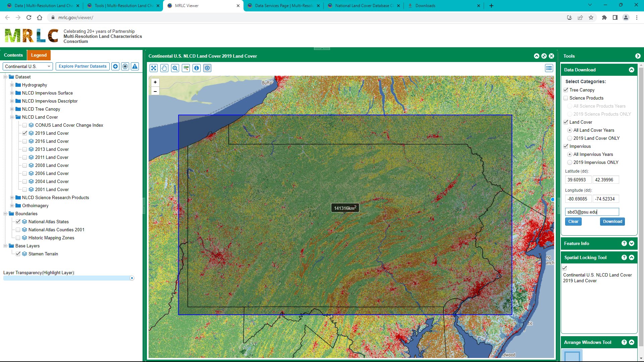This screenshot has height=362, width=644.
Task: Click the MRLC logo
Action: 32,36
